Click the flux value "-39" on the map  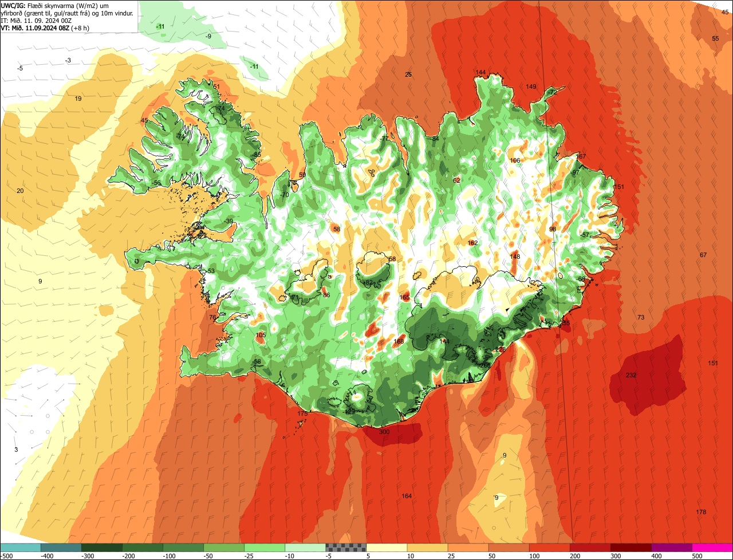point(228,221)
